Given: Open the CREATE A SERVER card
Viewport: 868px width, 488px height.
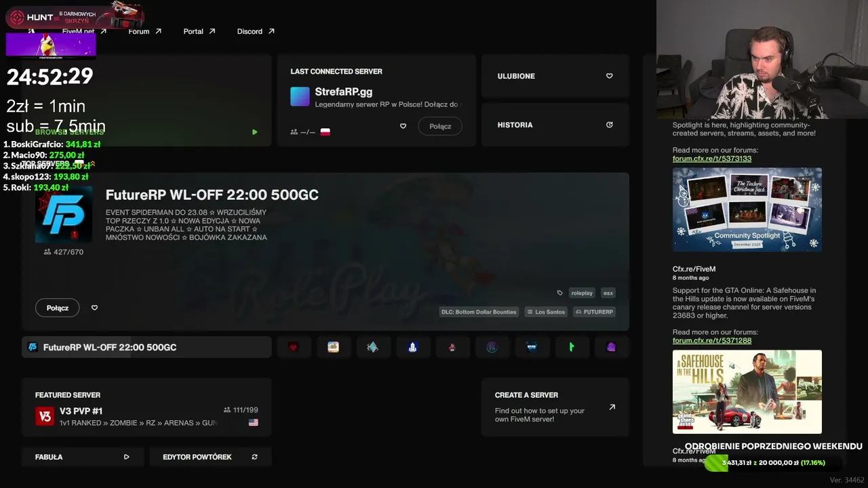Looking at the screenshot, I should (x=555, y=407).
